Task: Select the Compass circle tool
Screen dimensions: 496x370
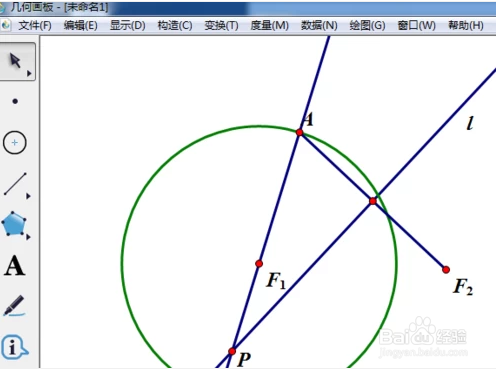Action: pyautogui.click(x=15, y=143)
